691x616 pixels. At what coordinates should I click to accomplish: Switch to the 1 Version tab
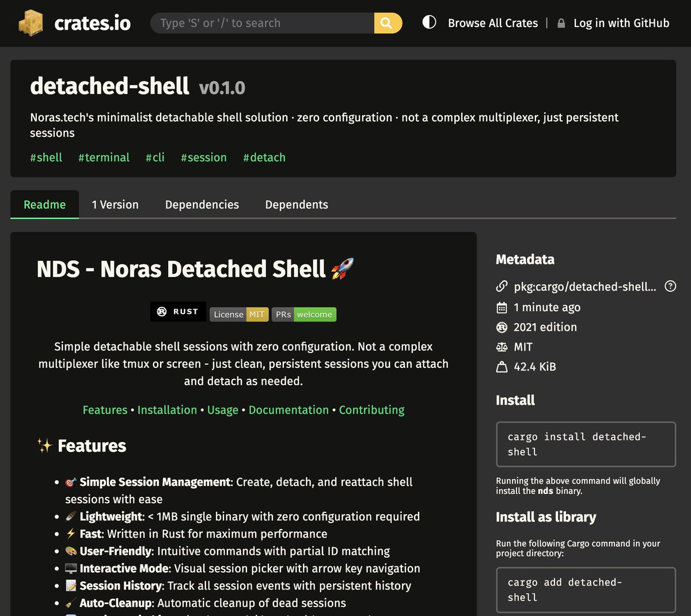115,204
